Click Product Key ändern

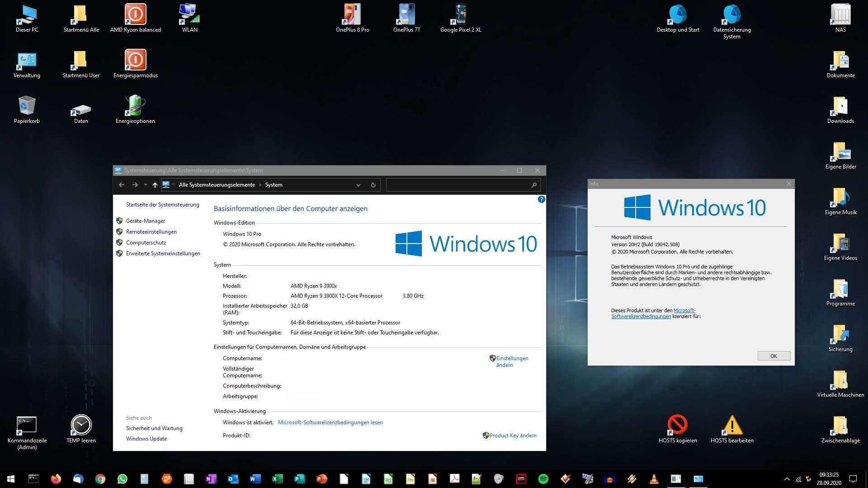513,436
